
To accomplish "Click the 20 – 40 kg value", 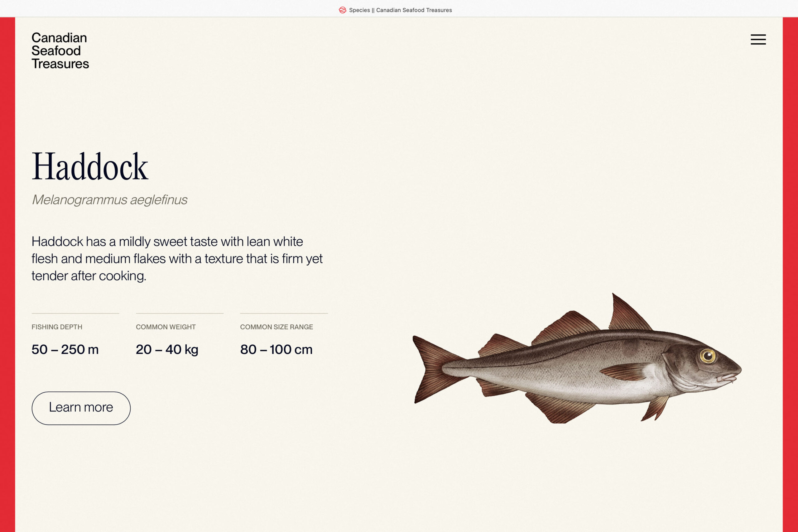I will tap(167, 349).
